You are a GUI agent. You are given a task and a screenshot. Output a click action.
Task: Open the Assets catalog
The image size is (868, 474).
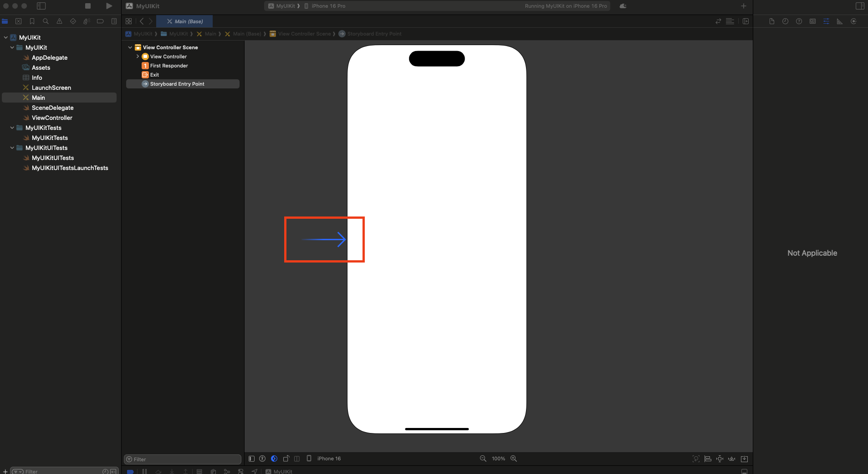pos(41,67)
